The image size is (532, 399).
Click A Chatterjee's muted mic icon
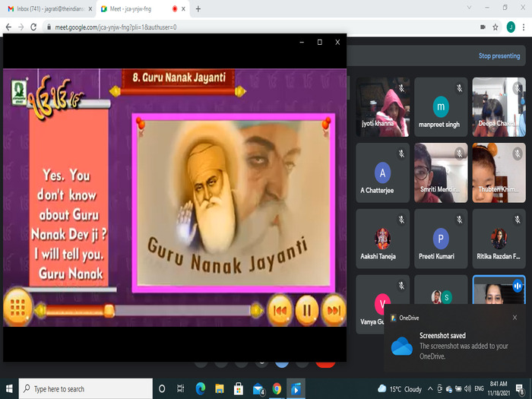(x=401, y=154)
